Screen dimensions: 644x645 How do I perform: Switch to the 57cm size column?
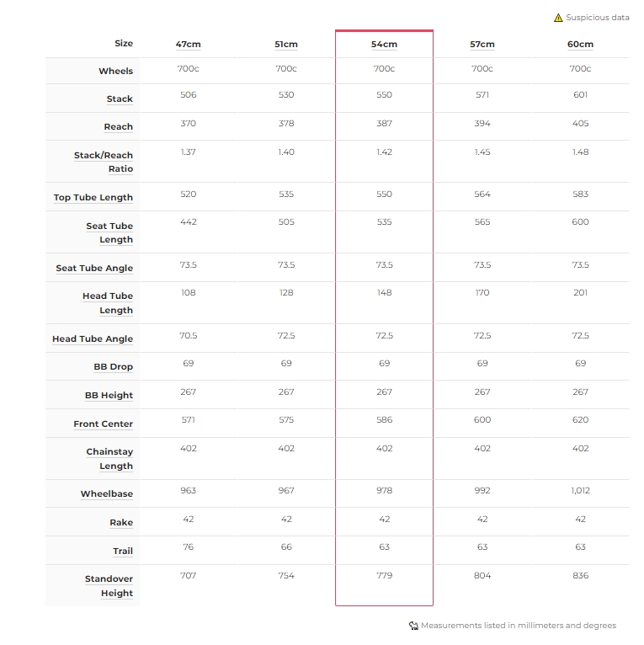(482, 45)
